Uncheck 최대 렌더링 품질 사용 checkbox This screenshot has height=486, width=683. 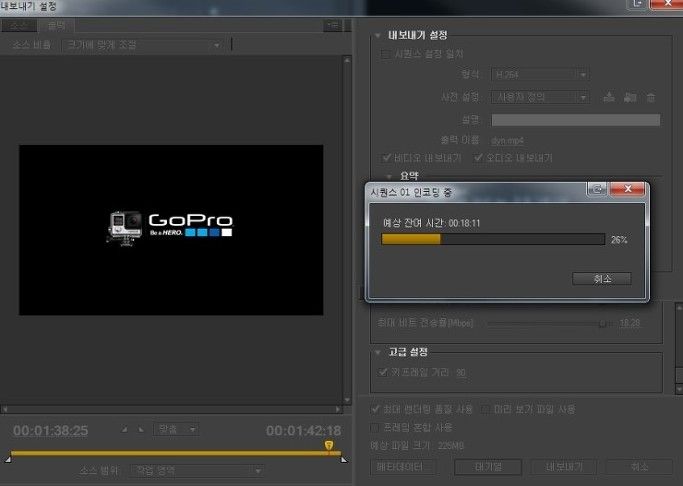tap(375, 409)
